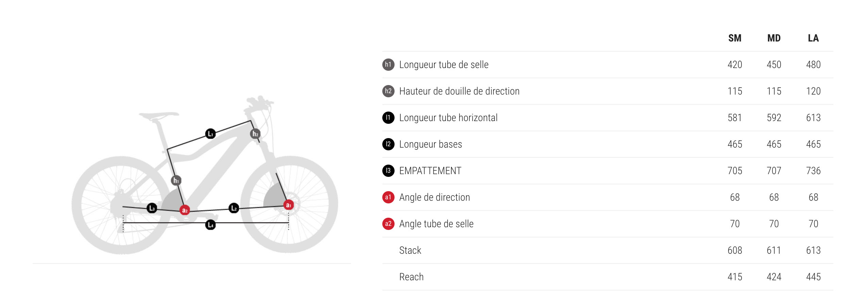The width and height of the screenshot is (868, 300).
Task: Click the red a1 marker on the front wheel
Action: click(288, 205)
